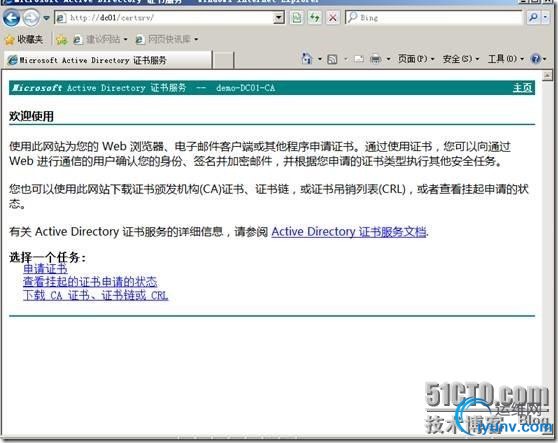
Task: Click the 查看挂起的证书申请的状态 link
Action: click(x=90, y=281)
